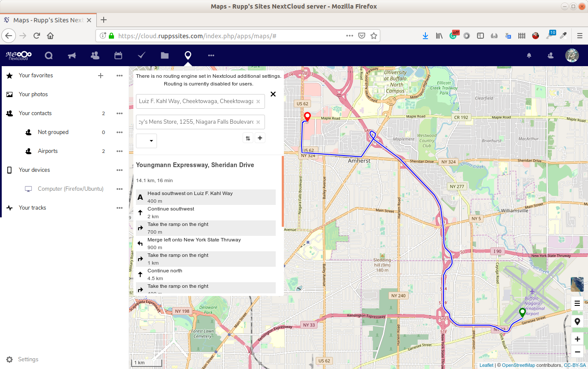Click the green destination marker at airport

tap(522, 313)
